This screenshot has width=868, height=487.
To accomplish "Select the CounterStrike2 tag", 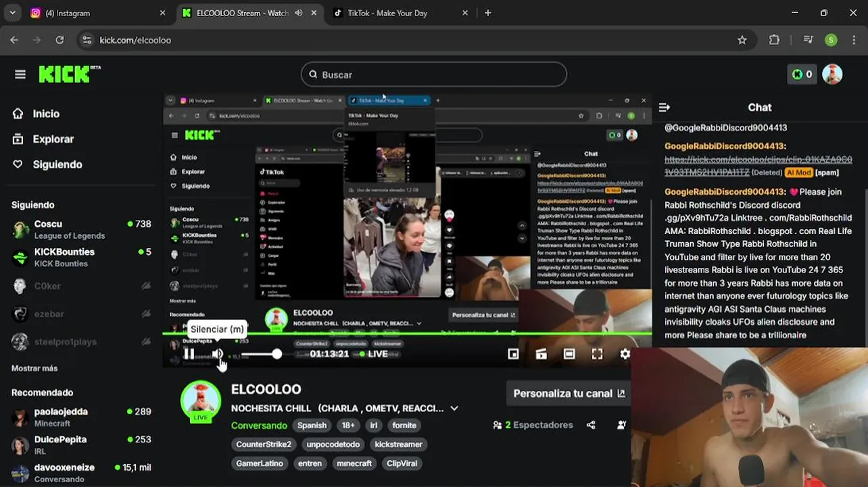I will click(264, 444).
